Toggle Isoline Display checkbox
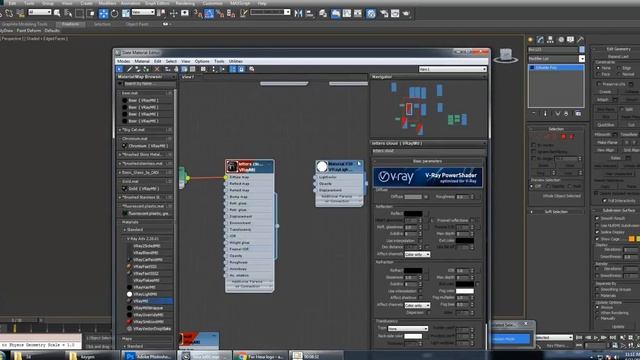Viewport: 640px width, 360px height. click(x=598, y=232)
